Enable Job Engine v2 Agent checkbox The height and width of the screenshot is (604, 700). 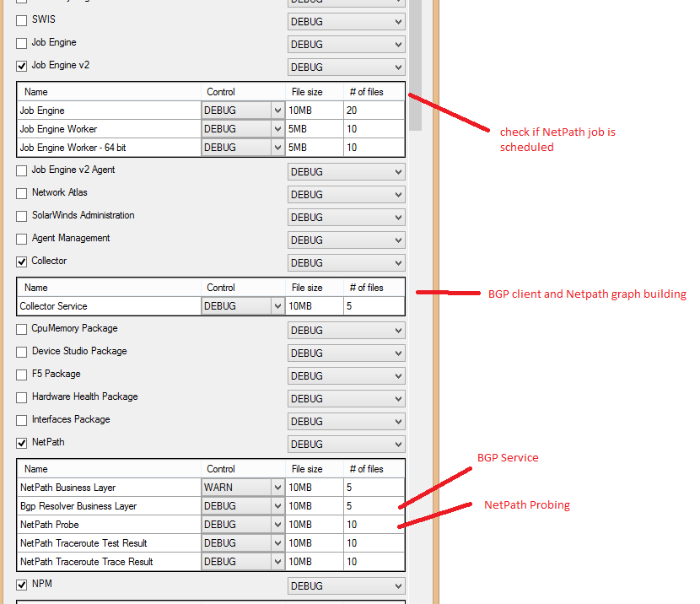tap(21, 170)
